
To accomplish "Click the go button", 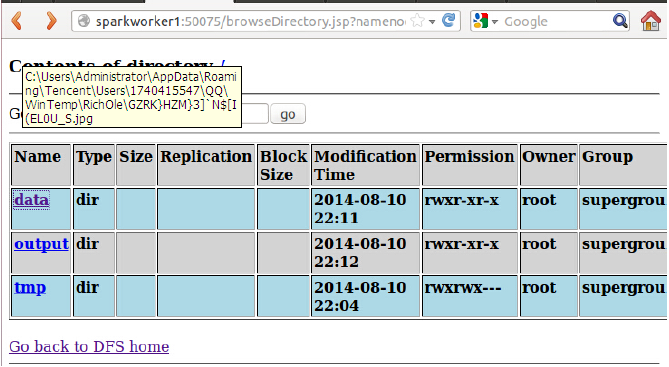I will (288, 114).
